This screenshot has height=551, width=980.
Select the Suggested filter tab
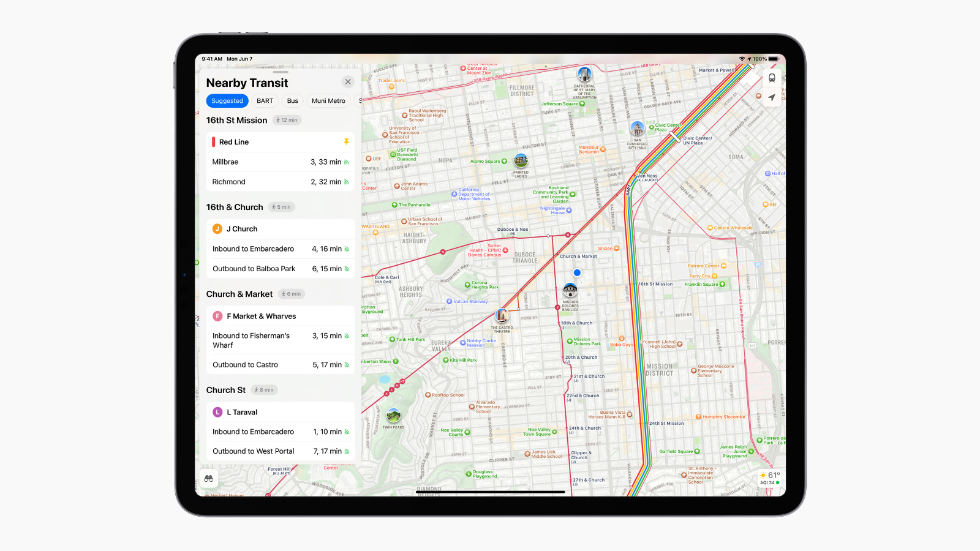[x=227, y=100]
